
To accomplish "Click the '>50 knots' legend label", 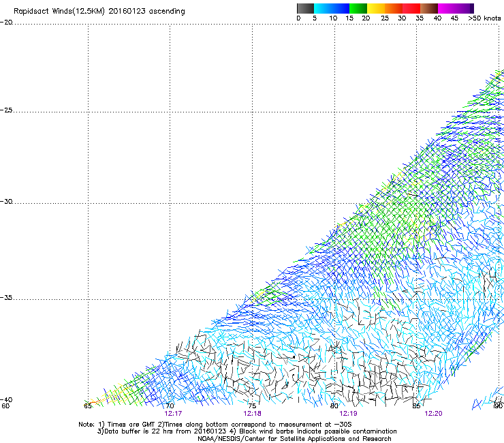I will (484, 18).
